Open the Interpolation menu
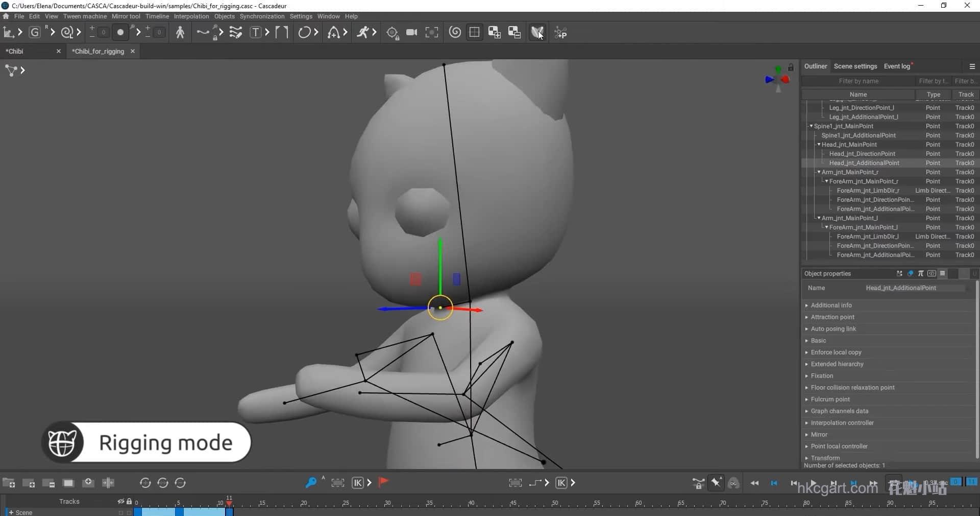This screenshot has height=516, width=980. click(x=191, y=16)
